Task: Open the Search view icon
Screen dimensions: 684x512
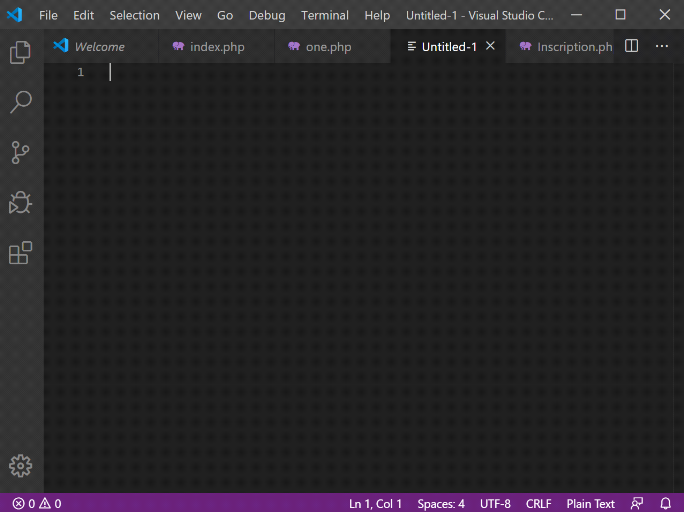Action: (20, 102)
